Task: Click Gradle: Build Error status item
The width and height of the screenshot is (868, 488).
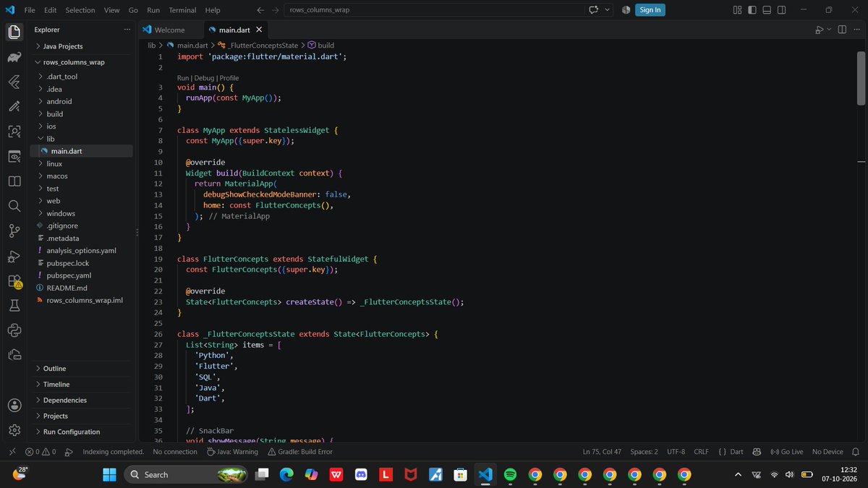Action: pyautogui.click(x=299, y=452)
